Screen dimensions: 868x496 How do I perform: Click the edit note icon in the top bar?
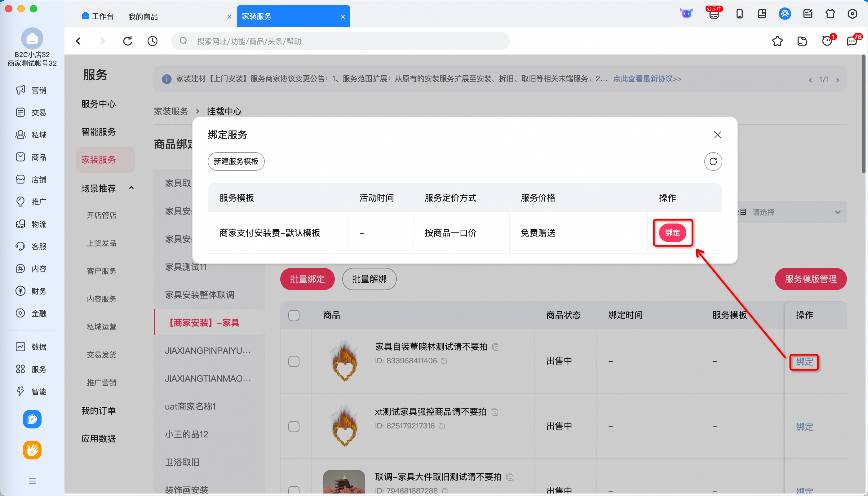pos(808,14)
